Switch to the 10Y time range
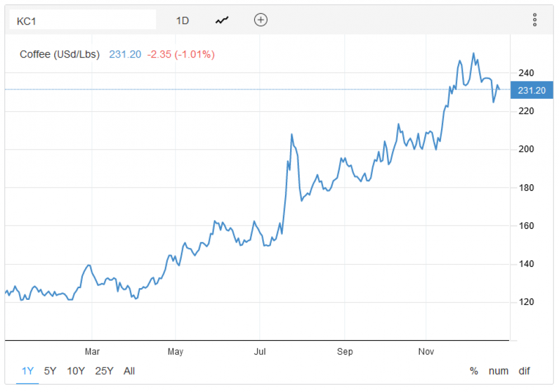Viewport: 559px width, 392px height. (x=76, y=371)
